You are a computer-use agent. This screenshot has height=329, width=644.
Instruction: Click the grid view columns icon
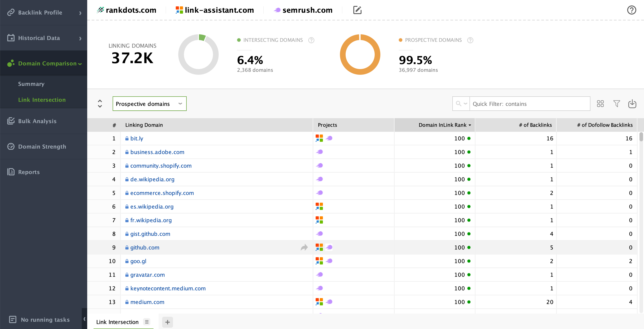[600, 104]
